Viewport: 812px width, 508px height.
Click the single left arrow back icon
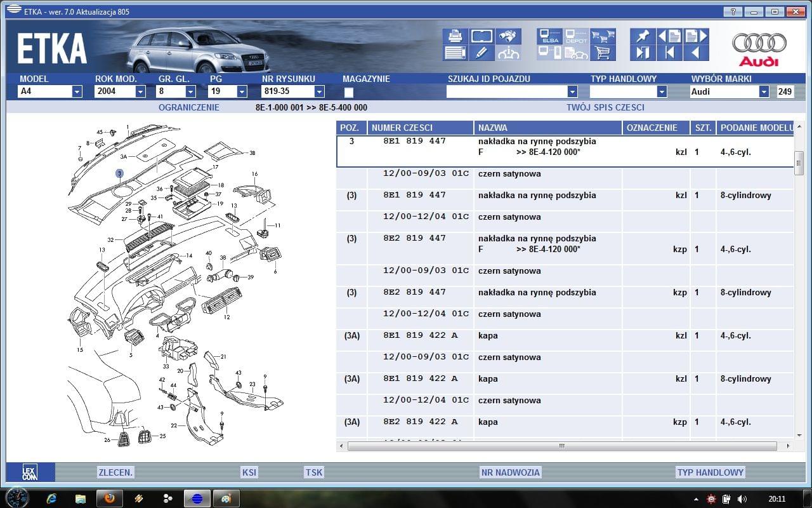coord(696,53)
